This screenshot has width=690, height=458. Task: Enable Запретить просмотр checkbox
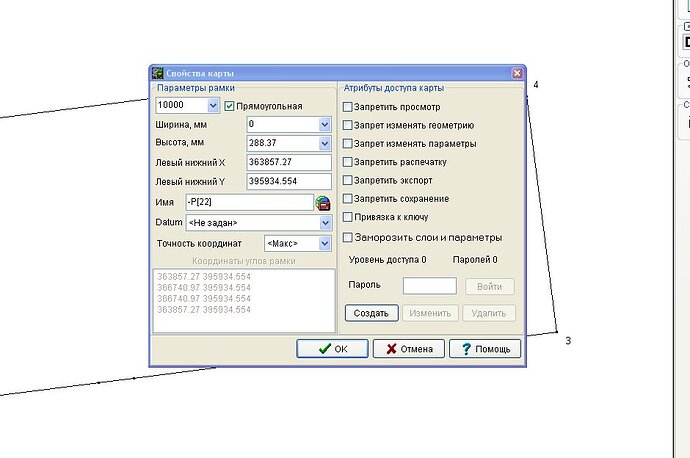(348, 107)
